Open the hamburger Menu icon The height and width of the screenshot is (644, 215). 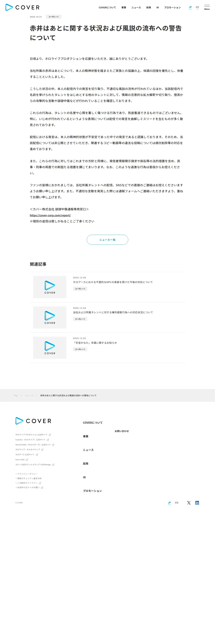coord(207,7)
